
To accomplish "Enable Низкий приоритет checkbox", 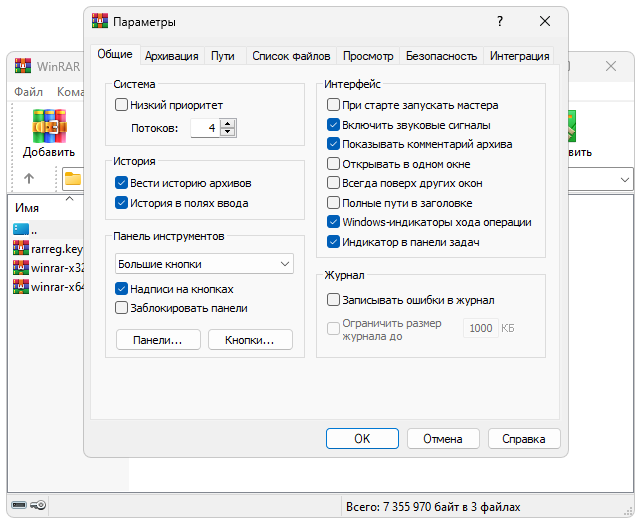I will click(121, 105).
